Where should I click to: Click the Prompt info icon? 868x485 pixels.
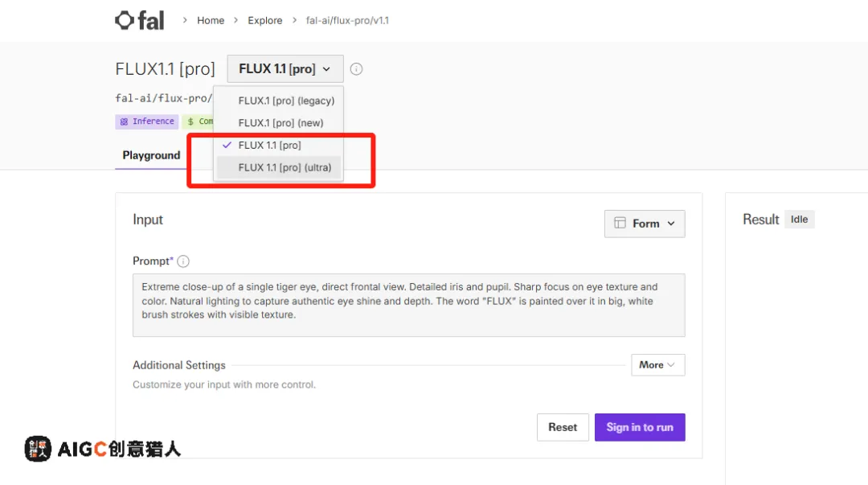tap(183, 261)
